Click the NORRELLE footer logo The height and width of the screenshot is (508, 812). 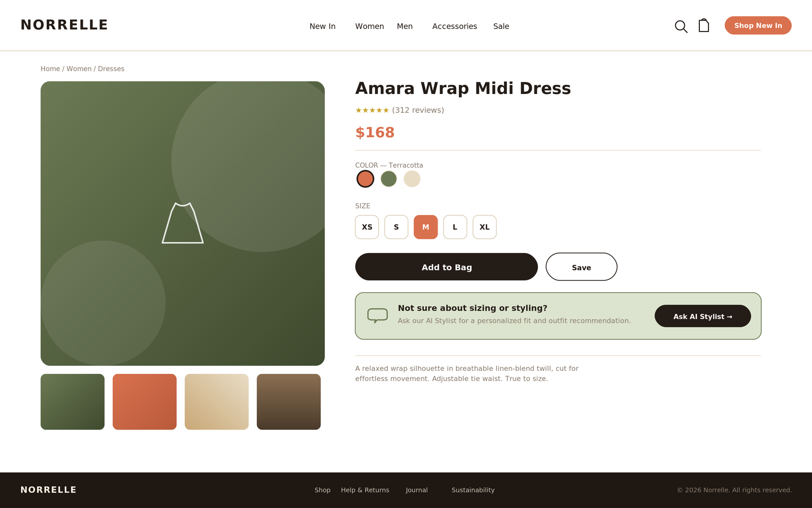(49, 490)
